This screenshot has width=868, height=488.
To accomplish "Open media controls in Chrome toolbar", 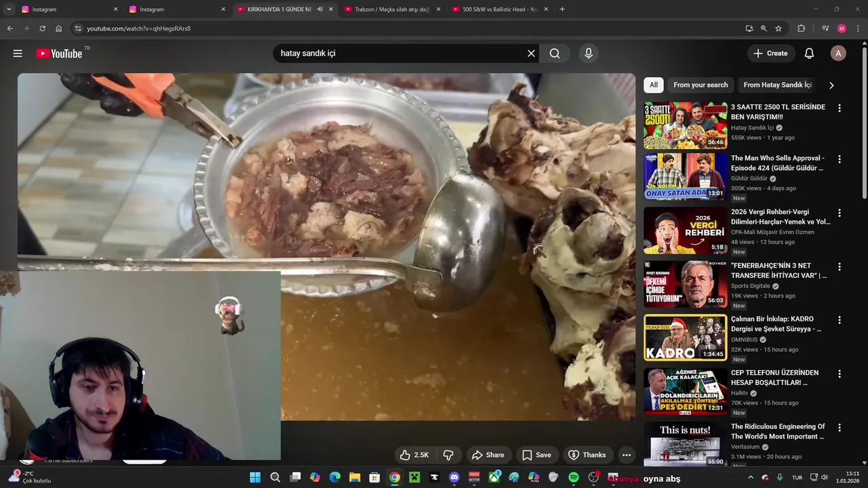I will [825, 28].
